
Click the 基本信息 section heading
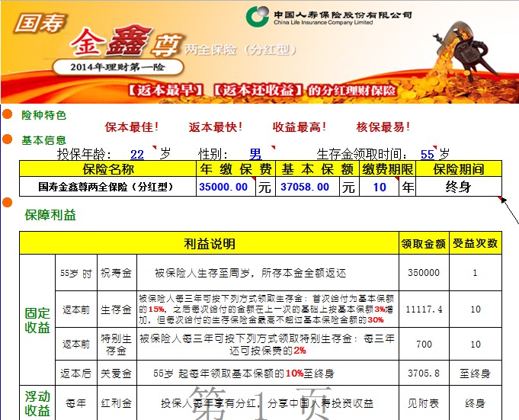pos(43,140)
